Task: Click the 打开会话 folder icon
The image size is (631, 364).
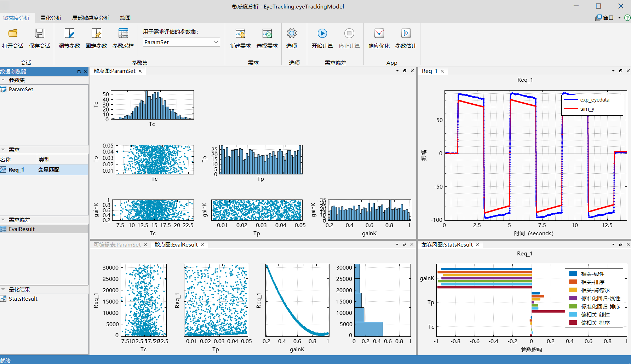Action: [13, 34]
